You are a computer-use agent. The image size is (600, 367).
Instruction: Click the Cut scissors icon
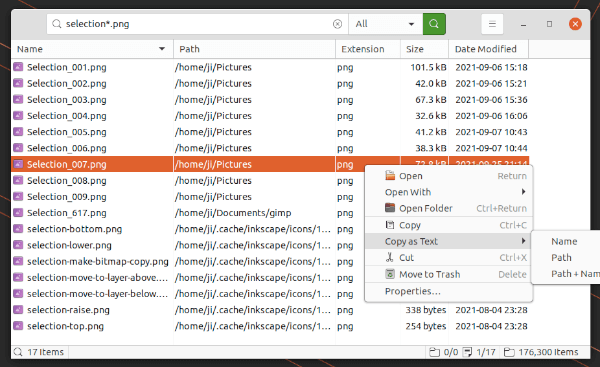coord(390,257)
